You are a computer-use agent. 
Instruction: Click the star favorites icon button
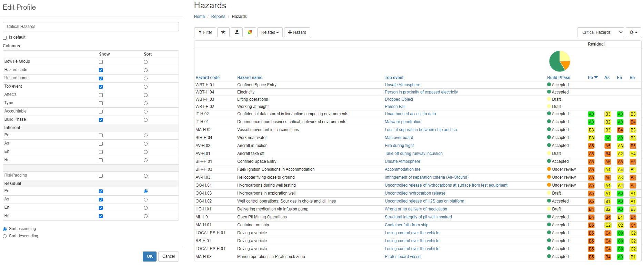(223, 32)
